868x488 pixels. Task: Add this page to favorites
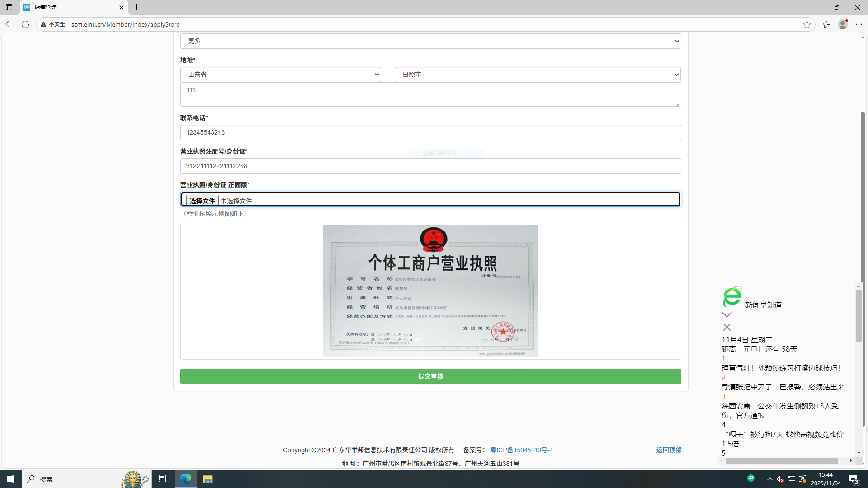(807, 24)
